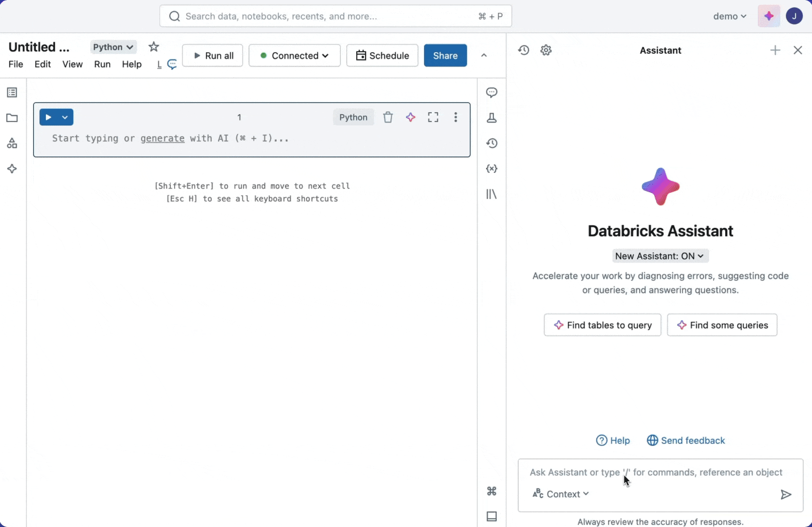Open the View menu
The height and width of the screenshot is (527, 812).
coord(72,64)
